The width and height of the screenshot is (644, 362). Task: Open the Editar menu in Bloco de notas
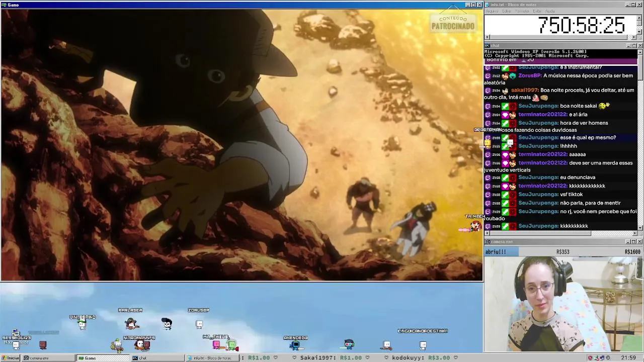(x=507, y=11)
